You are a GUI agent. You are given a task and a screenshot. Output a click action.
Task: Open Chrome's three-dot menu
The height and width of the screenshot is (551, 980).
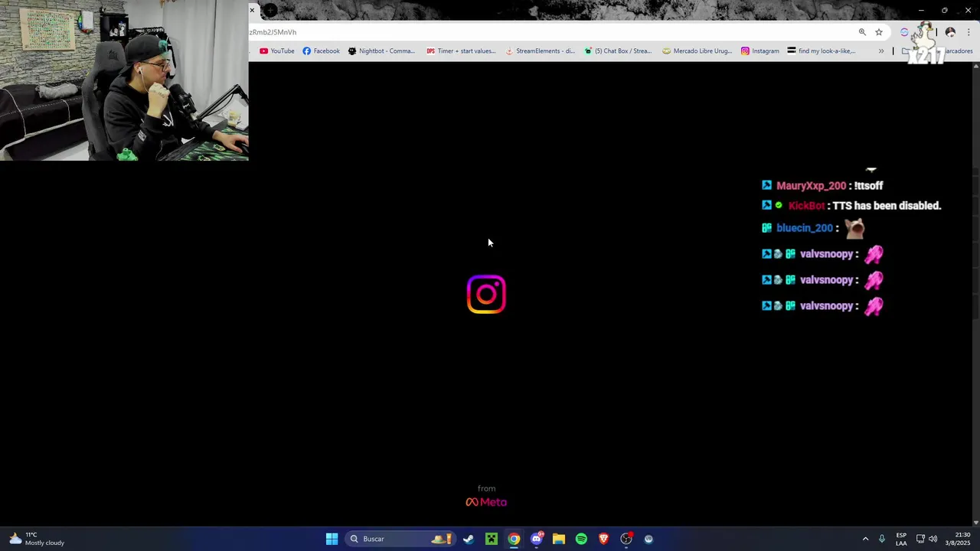(969, 32)
